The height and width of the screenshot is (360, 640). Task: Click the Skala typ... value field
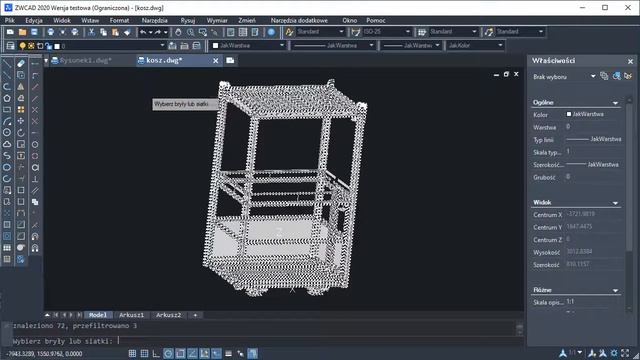tap(594, 152)
